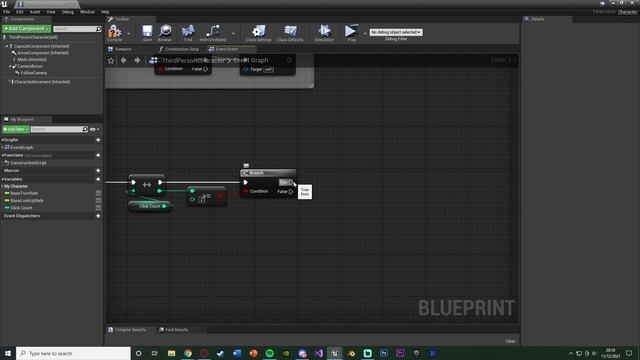Open the Edit menu
The width and height of the screenshot is (640, 360).
pyautogui.click(x=20, y=12)
